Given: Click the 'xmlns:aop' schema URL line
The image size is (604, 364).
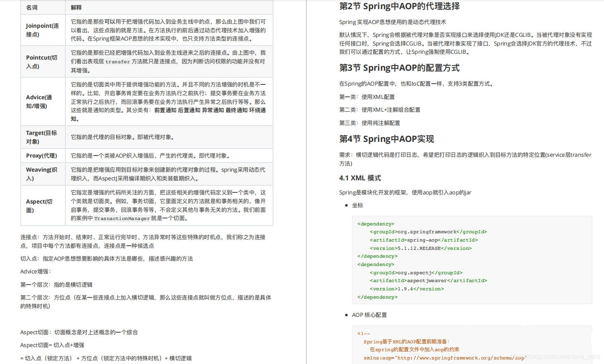Looking at the screenshot, I should (445, 358).
